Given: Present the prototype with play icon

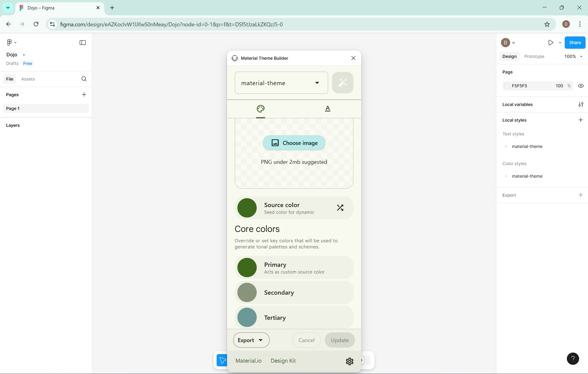Looking at the screenshot, I should 551,43.
